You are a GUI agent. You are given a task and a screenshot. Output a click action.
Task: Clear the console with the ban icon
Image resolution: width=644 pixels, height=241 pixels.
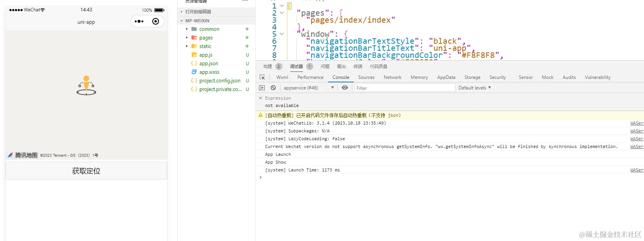(273, 87)
